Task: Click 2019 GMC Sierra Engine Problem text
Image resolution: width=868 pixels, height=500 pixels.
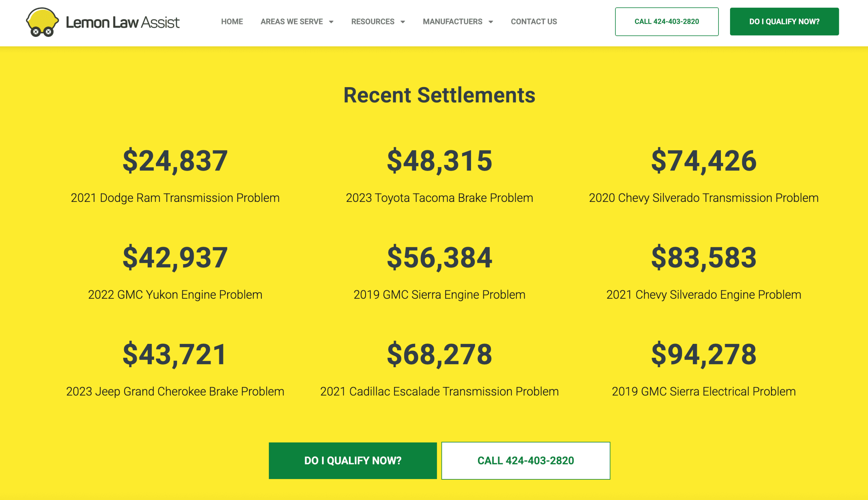Action: pyautogui.click(x=439, y=295)
